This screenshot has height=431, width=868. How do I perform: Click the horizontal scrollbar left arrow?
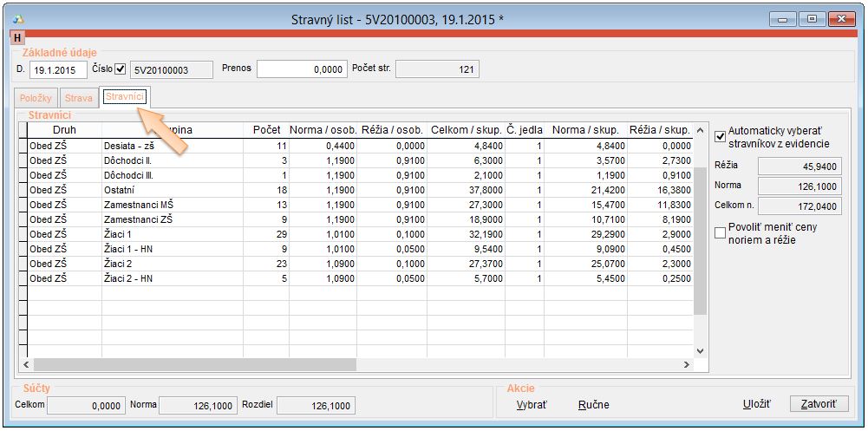pos(26,364)
